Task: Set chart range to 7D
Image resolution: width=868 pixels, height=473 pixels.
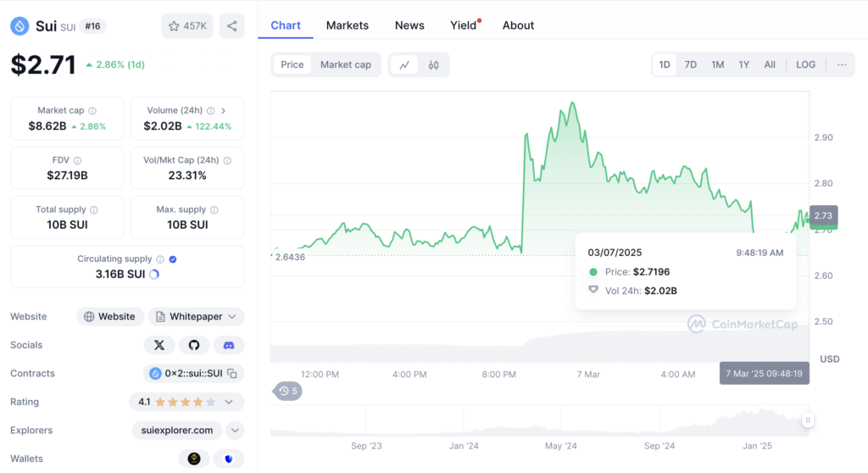Action: coord(690,64)
